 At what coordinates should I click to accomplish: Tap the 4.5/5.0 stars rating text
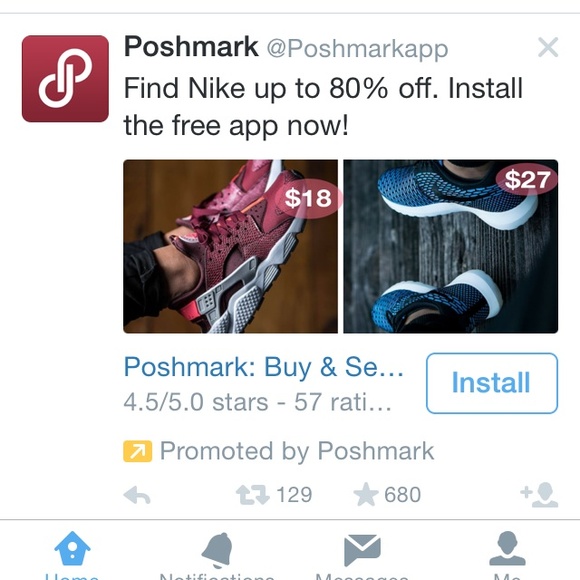(x=257, y=402)
